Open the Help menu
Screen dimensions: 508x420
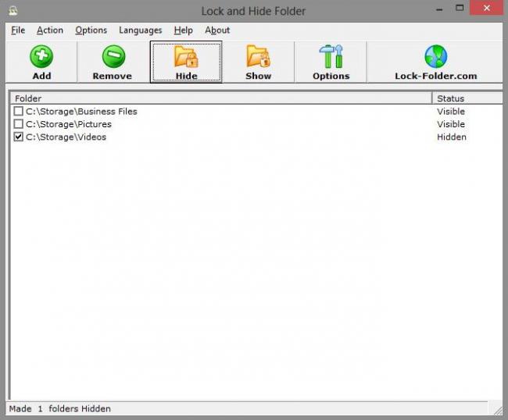point(184,30)
